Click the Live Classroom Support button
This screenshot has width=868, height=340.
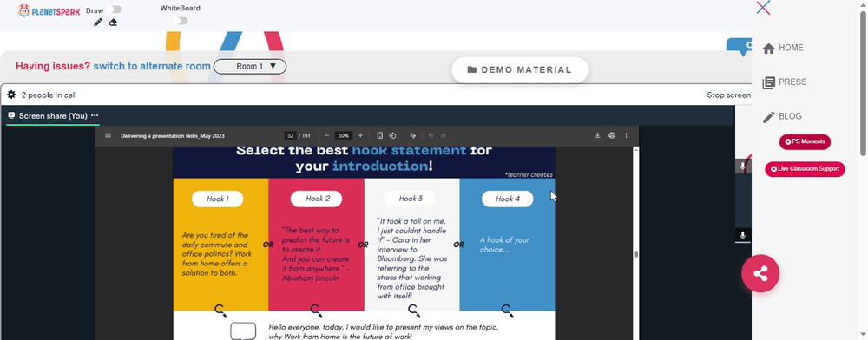[805, 169]
